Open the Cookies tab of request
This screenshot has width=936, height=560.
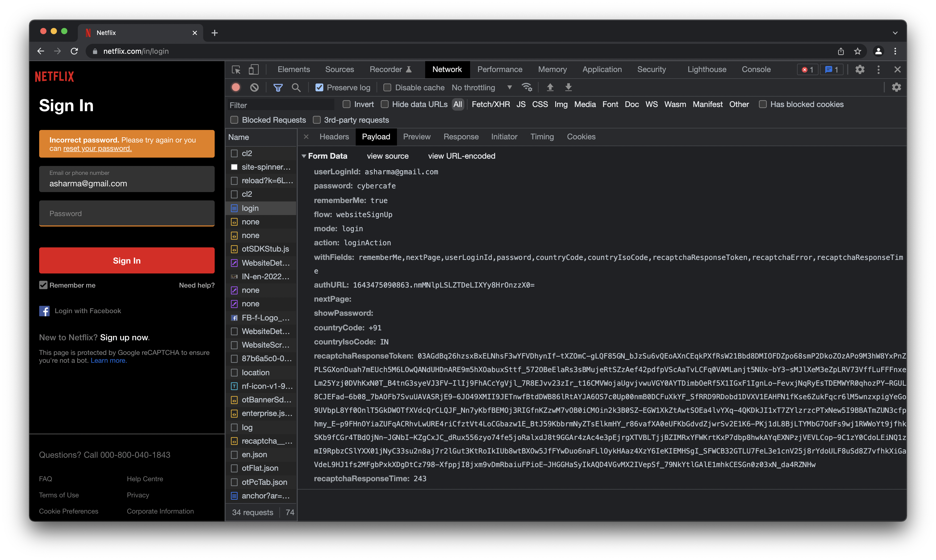(581, 136)
